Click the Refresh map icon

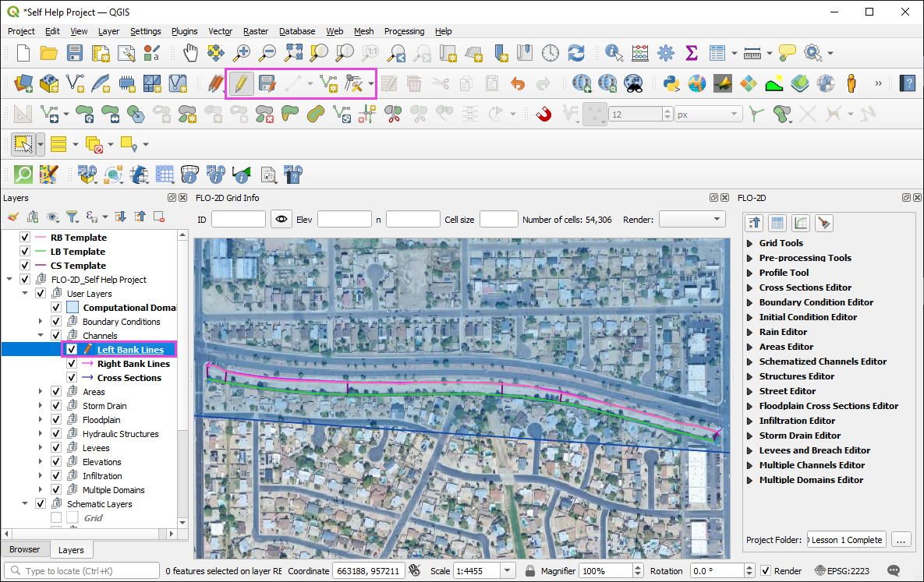pos(576,53)
